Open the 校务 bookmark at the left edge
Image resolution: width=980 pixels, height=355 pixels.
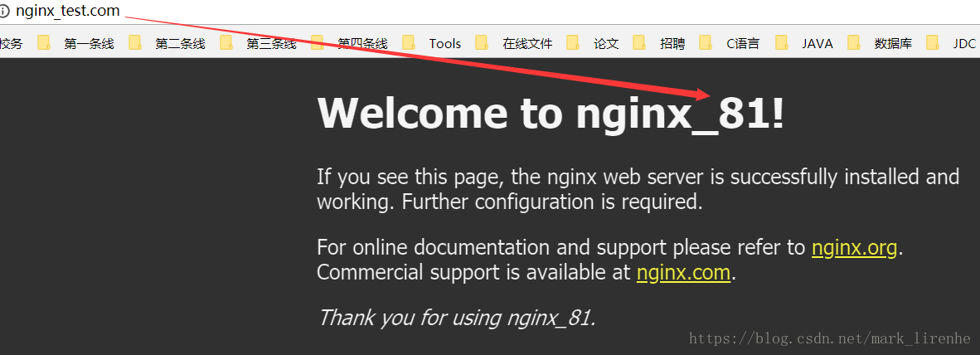11,43
